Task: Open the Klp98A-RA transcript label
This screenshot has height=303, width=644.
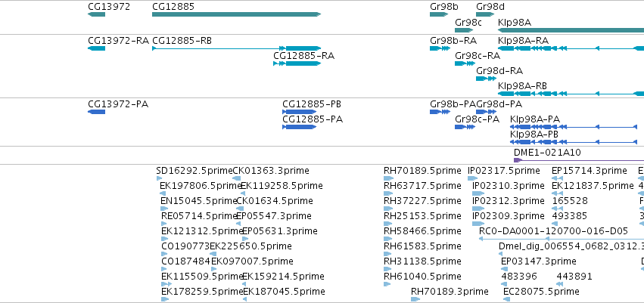Action: tap(523, 41)
